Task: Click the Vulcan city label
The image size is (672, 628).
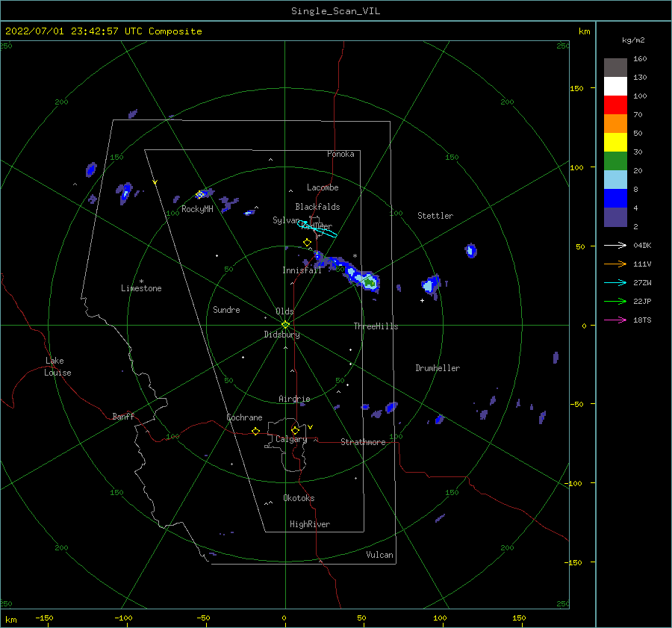Action: [379, 555]
